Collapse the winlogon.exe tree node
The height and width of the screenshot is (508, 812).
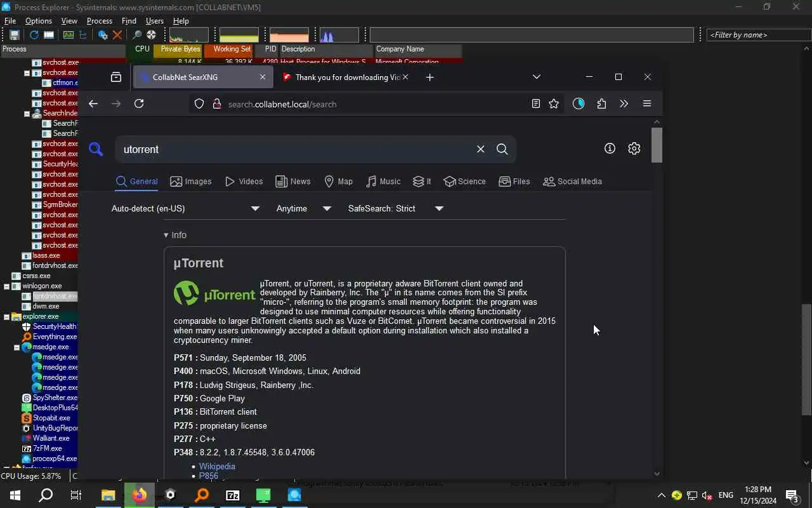click(x=7, y=286)
